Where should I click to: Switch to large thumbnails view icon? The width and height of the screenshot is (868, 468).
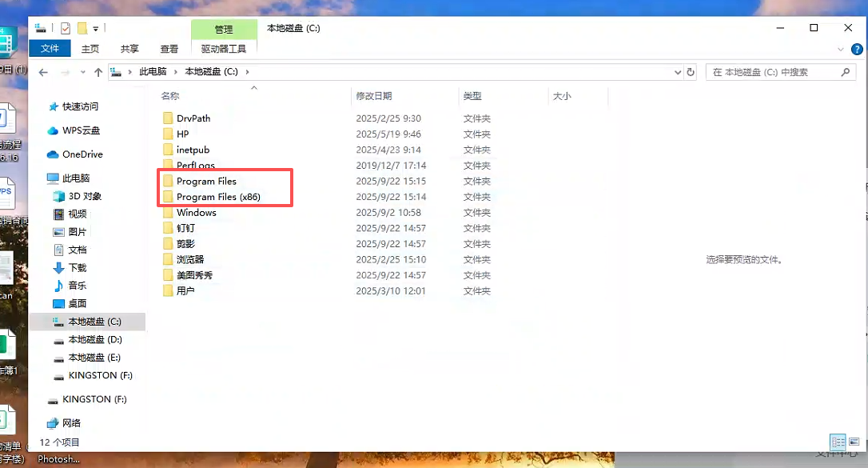click(855, 442)
